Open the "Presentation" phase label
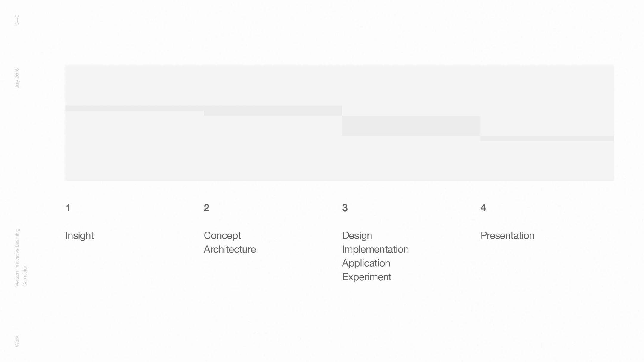Image resolution: width=644 pixels, height=362 pixels. point(507,235)
